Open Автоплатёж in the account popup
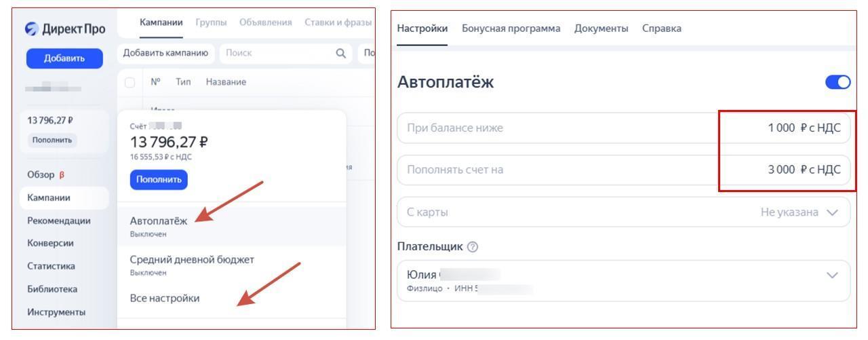 point(159,221)
